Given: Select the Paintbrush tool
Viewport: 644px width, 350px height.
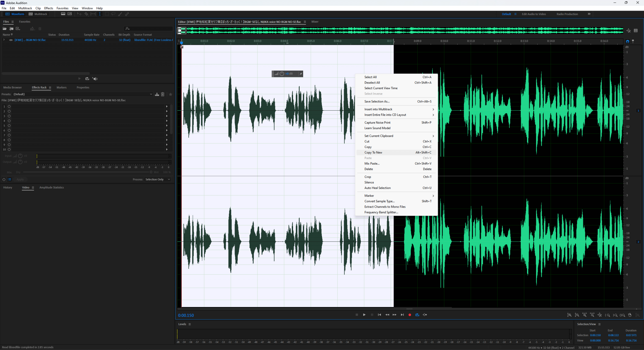Looking at the screenshot, I should point(120,14).
